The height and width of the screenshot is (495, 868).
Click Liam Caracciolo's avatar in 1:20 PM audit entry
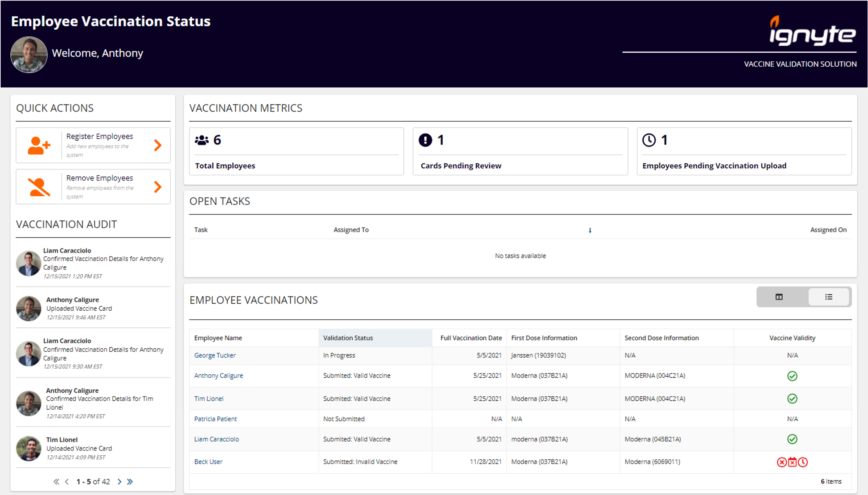pyautogui.click(x=28, y=264)
